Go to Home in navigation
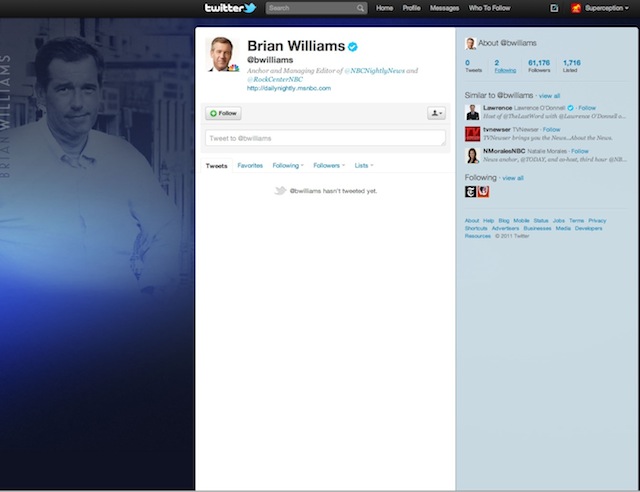This screenshot has width=640, height=492. [x=384, y=8]
